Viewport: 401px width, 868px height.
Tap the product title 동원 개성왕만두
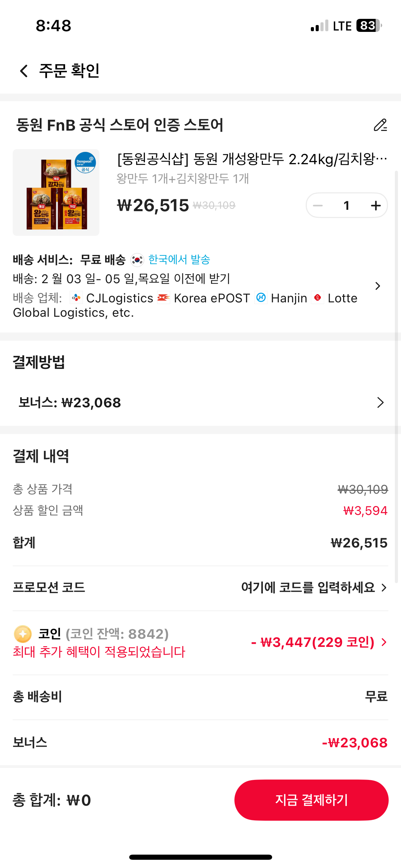tap(252, 159)
